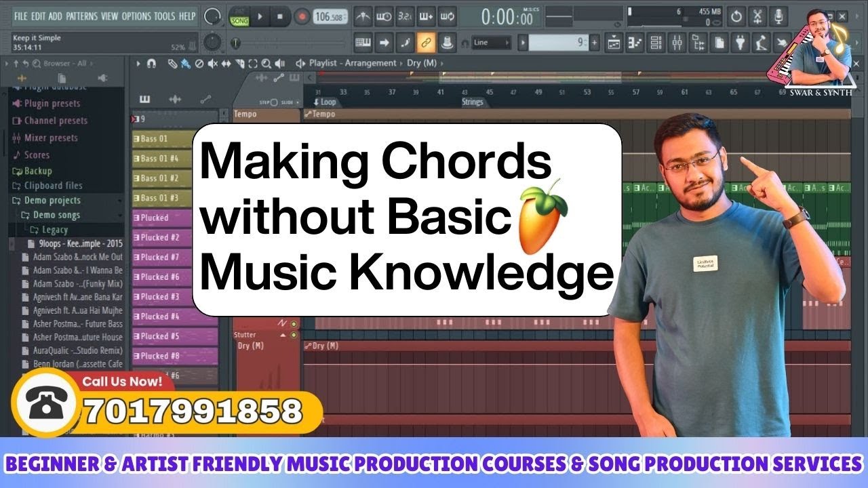Toggle typing keyboard to piano icon
This screenshot has width=868, height=488.
tap(363, 43)
